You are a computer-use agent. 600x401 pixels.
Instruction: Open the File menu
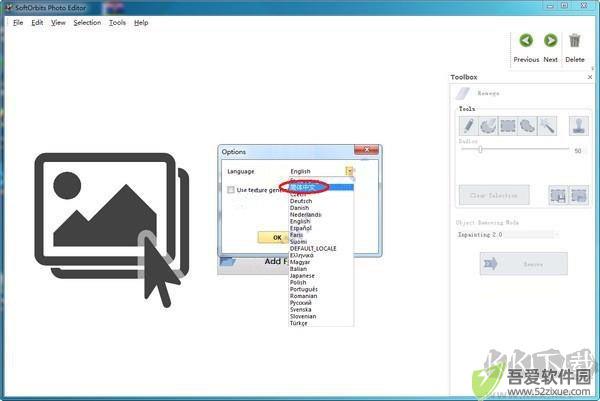pyautogui.click(x=18, y=23)
